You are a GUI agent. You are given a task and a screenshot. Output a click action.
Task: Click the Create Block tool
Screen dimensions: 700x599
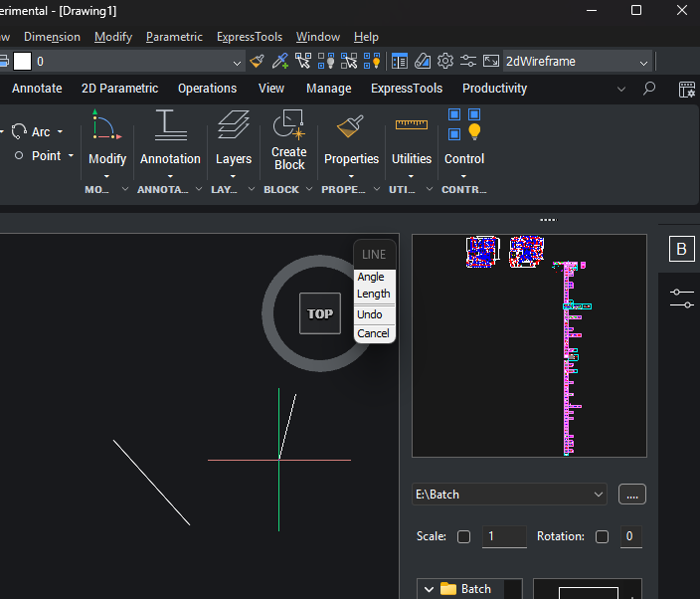pyautogui.click(x=289, y=140)
